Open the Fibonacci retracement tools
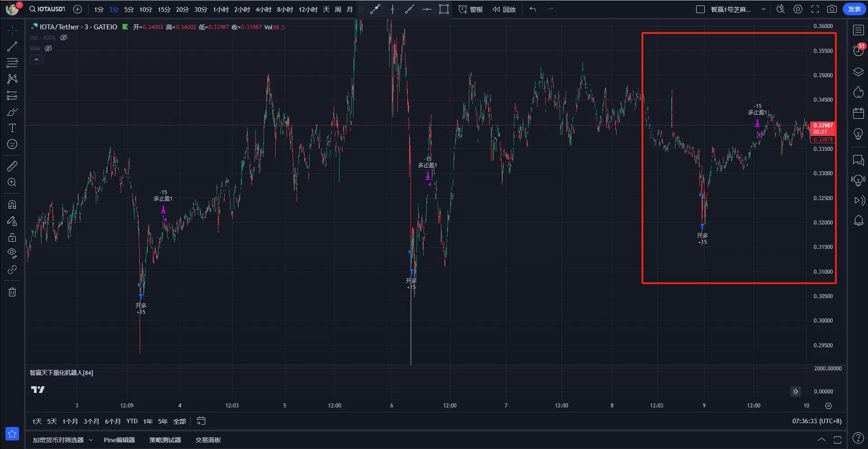The height and width of the screenshot is (449, 868). (x=12, y=63)
